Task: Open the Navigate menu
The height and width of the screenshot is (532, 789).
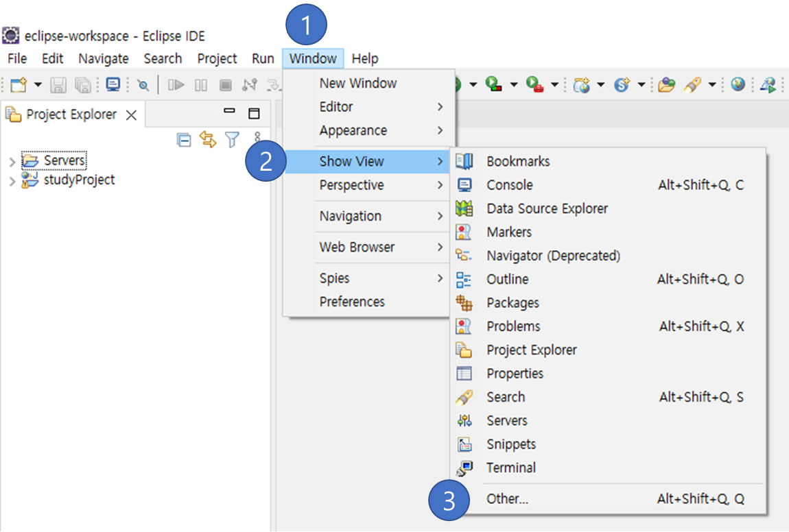Action: [104, 59]
